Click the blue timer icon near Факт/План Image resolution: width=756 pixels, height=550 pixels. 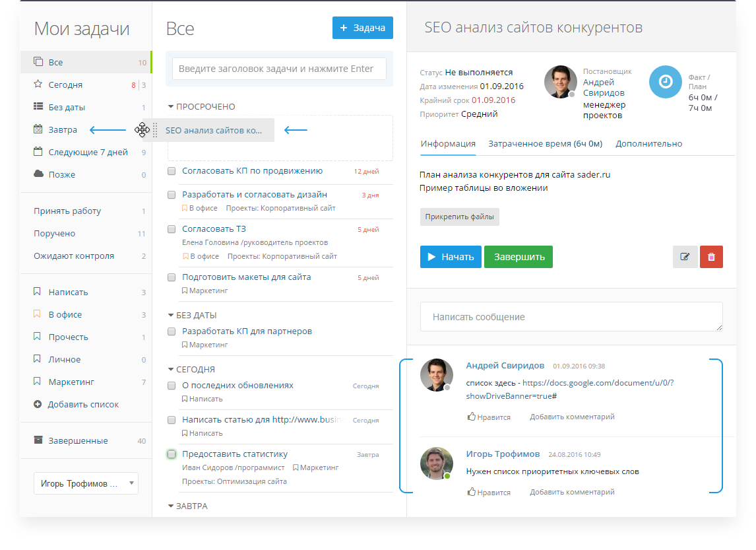click(665, 82)
